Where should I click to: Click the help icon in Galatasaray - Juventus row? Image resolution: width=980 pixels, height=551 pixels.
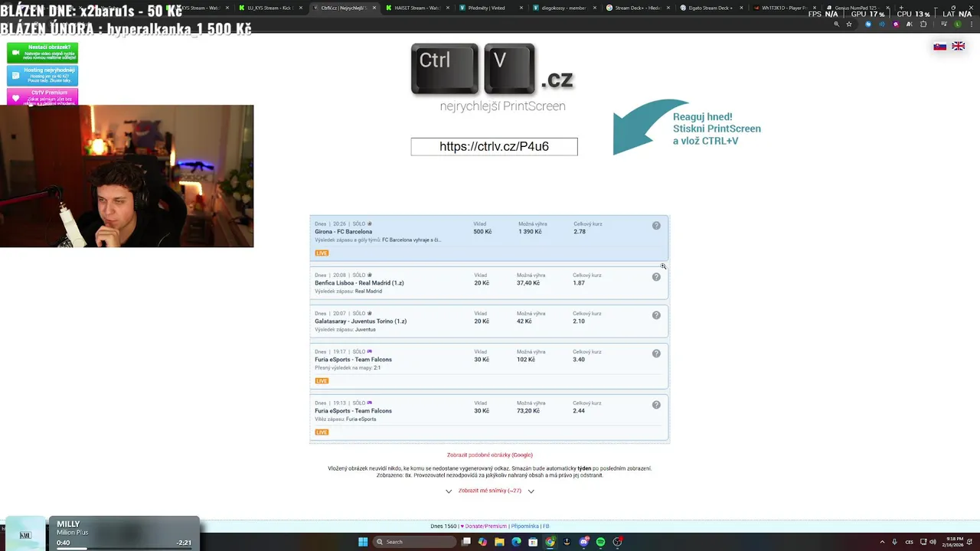click(656, 315)
